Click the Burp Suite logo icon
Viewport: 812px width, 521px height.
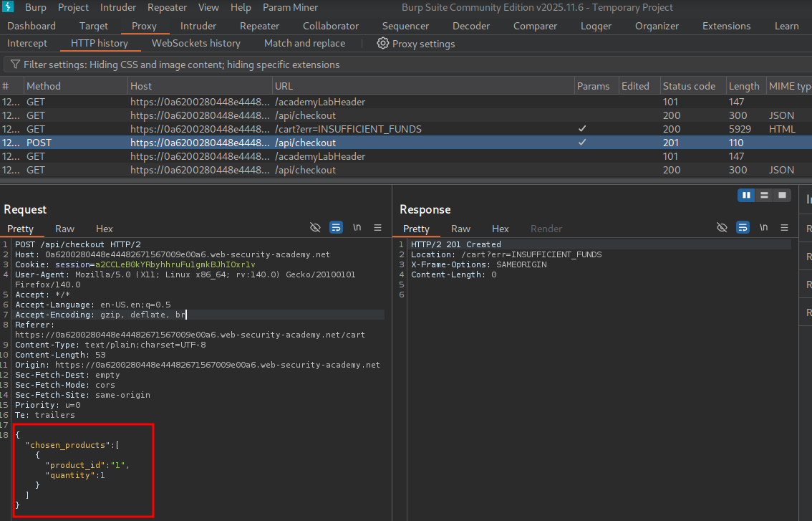[8, 6]
